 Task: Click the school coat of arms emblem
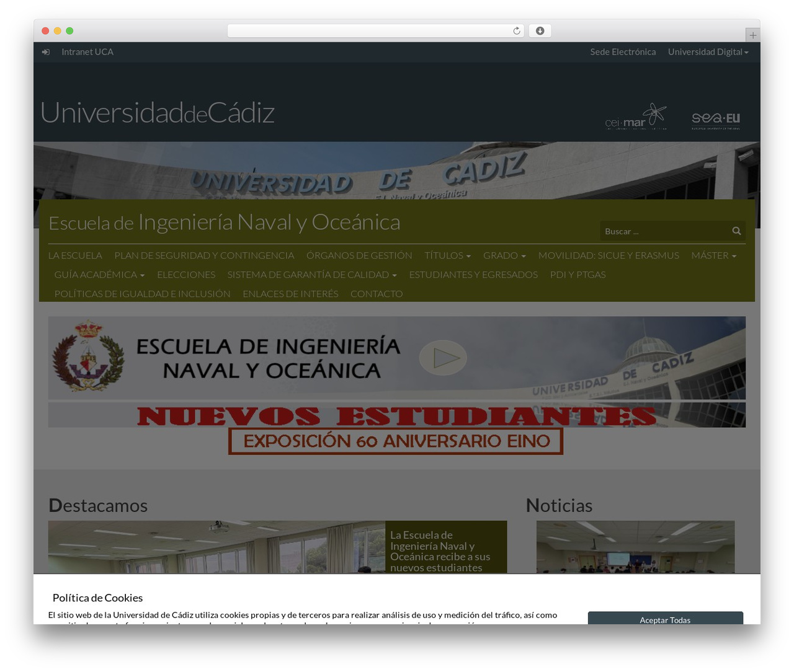point(88,356)
